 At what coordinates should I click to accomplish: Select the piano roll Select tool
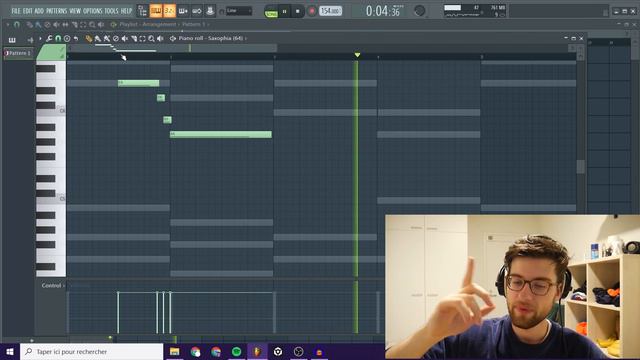point(142,38)
